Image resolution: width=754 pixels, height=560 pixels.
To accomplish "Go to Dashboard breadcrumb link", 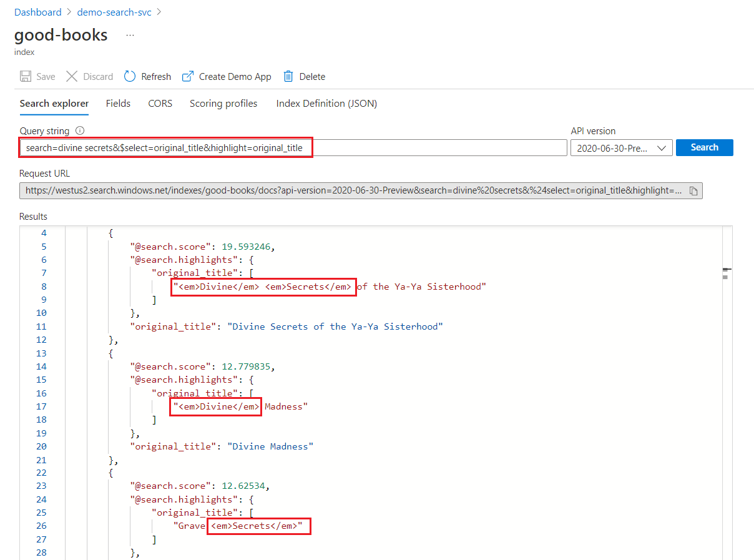I will tap(38, 12).
